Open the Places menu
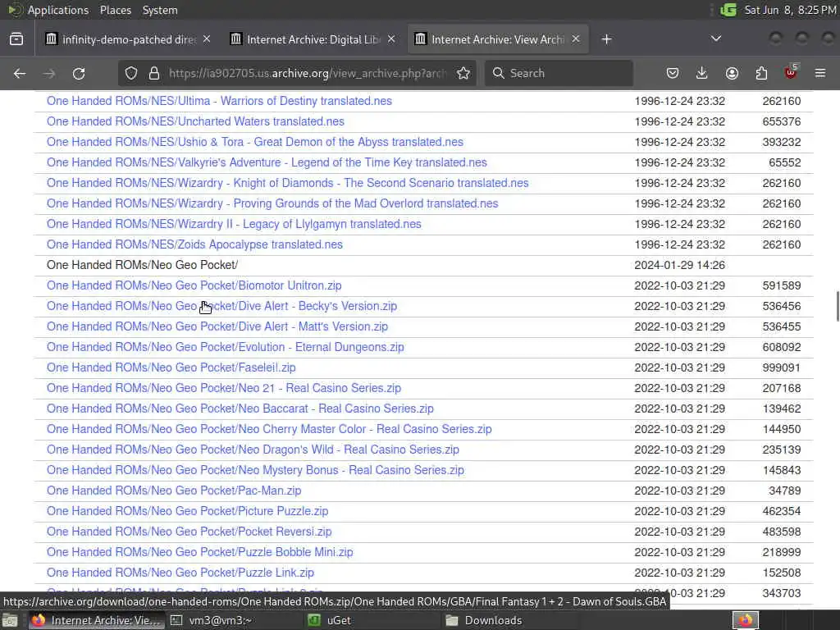This screenshot has width=840, height=630. click(116, 10)
